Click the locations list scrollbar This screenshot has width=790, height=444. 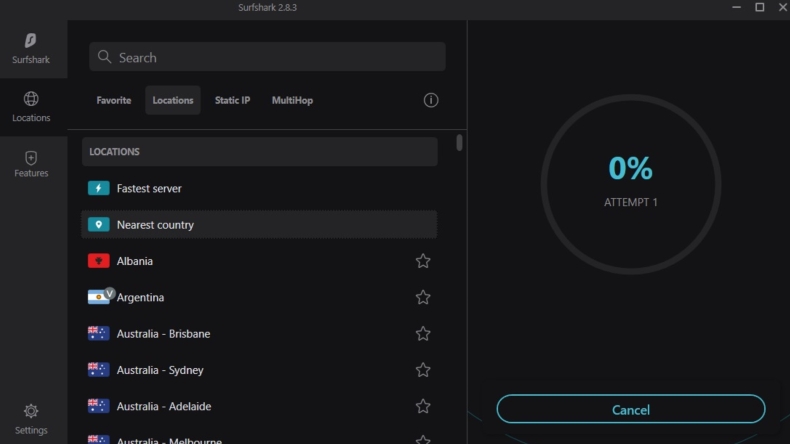click(x=459, y=143)
